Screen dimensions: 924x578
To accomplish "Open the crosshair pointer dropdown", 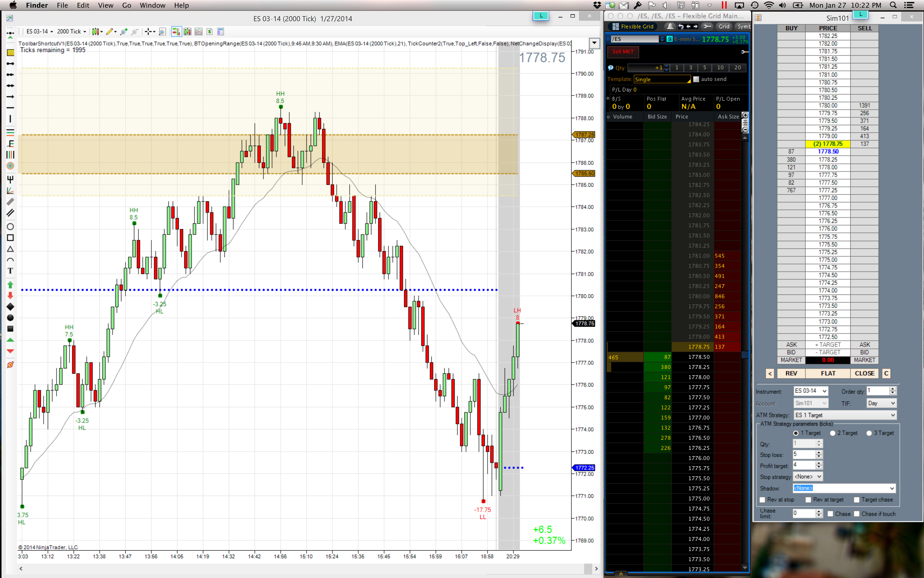I will (x=150, y=32).
